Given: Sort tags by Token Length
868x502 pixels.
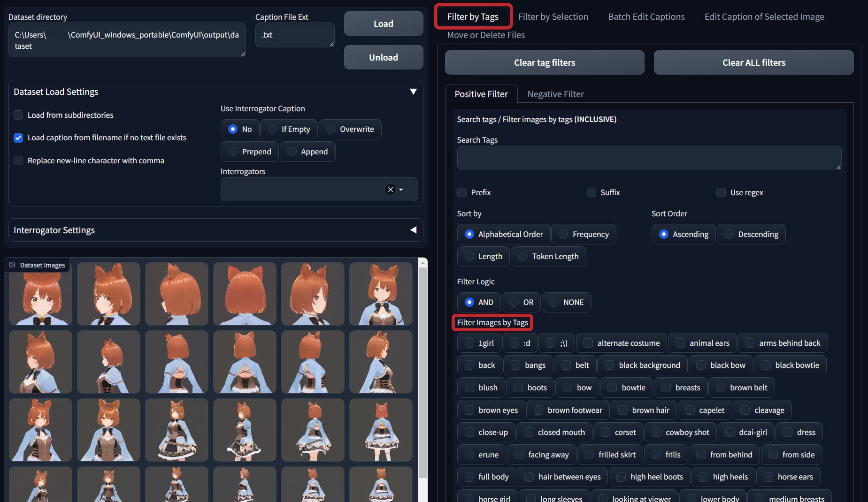Looking at the screenshot, I should pos(548,256).
